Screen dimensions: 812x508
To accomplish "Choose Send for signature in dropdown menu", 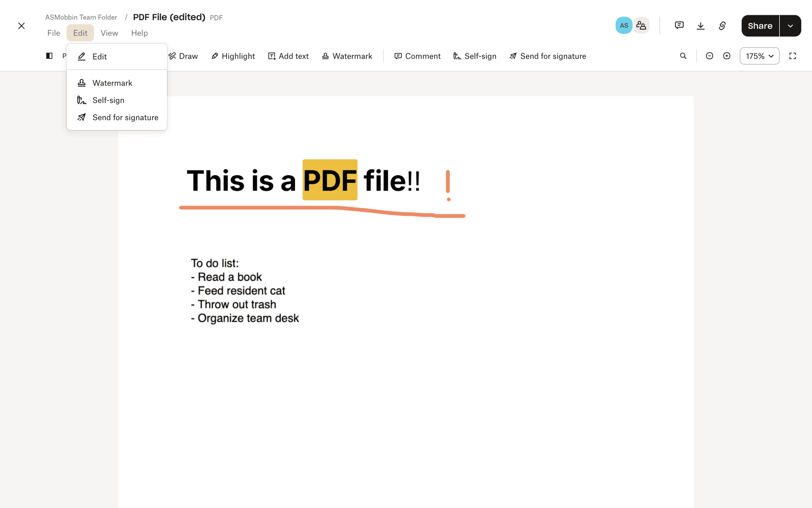I will click(117, 118).
